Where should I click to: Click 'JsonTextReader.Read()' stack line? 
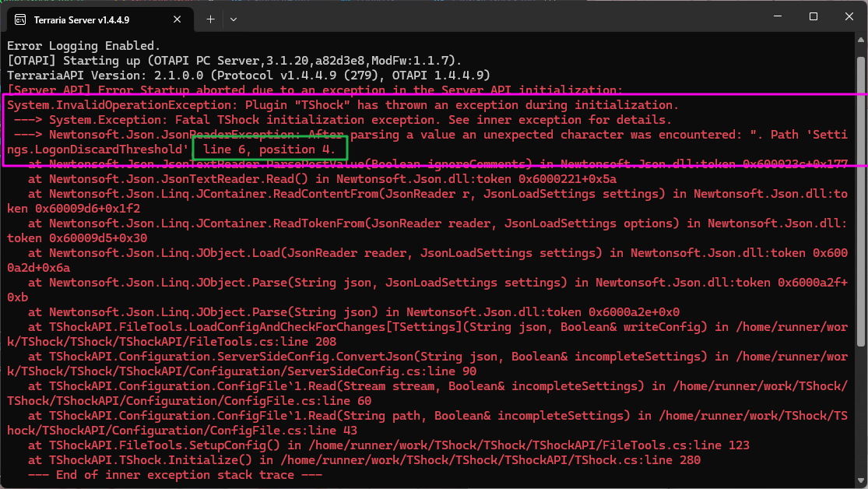pos(322,179)
